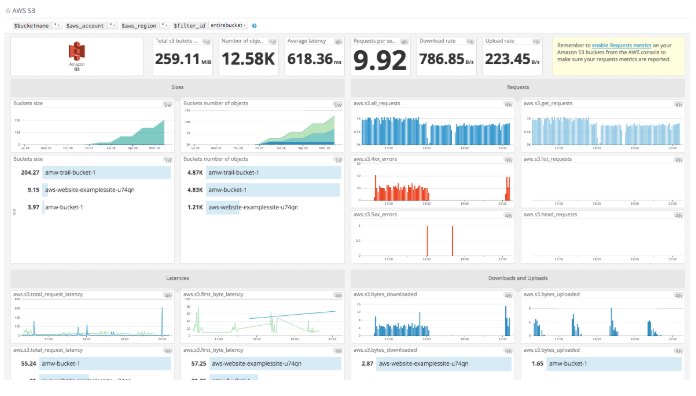Image resolution: width=696 pixels, height=396 pixels.
Task: Click the timeframe badge on Buckets size graph
Action: pyautogui.click(x=168, y=104)
